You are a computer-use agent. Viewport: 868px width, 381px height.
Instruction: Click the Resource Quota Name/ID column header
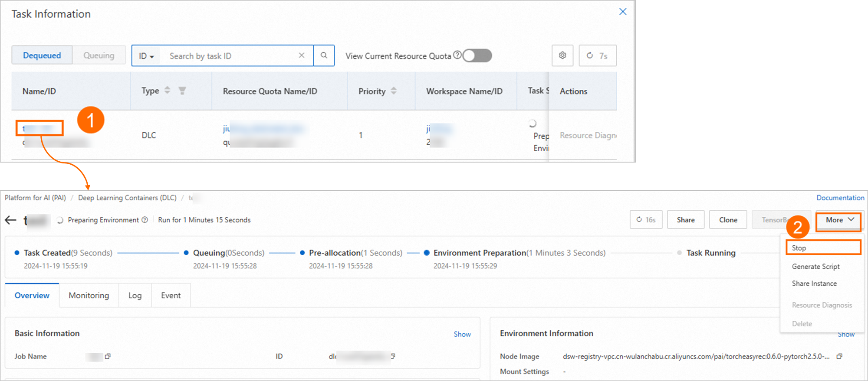(270, 91)
